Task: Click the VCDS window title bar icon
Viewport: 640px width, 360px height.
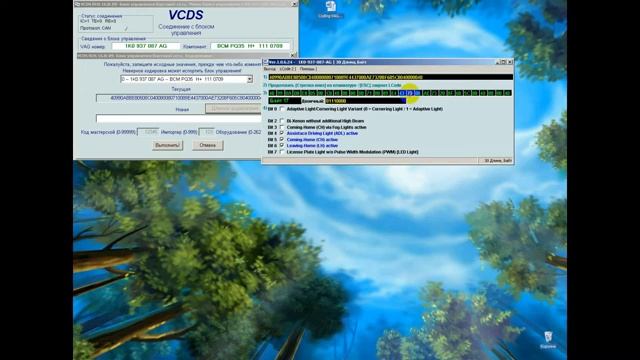Action: pyautogui.click(x=77, y=4)
